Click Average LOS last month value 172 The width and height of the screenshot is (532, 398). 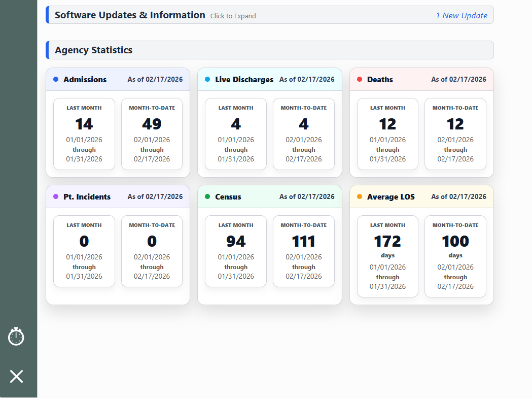[x=387, y=242]
